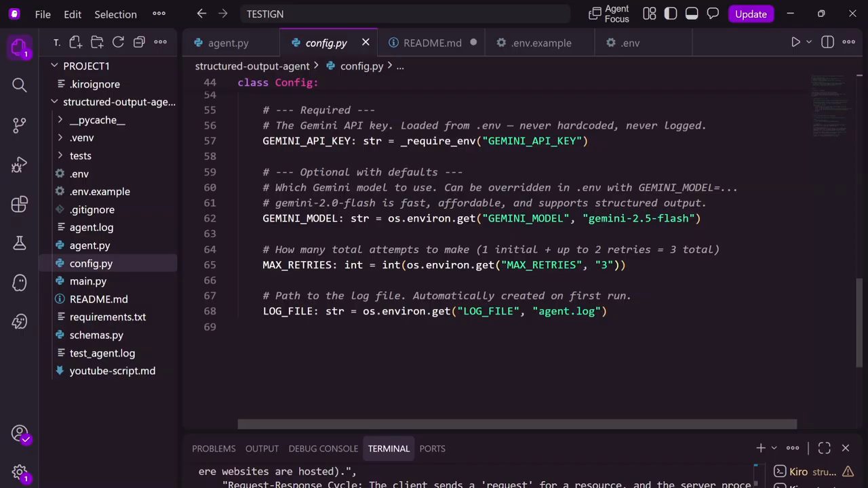868x488 pixels.
Task: Open title bar overflow menu ellipsis
Action: point(159,14)
